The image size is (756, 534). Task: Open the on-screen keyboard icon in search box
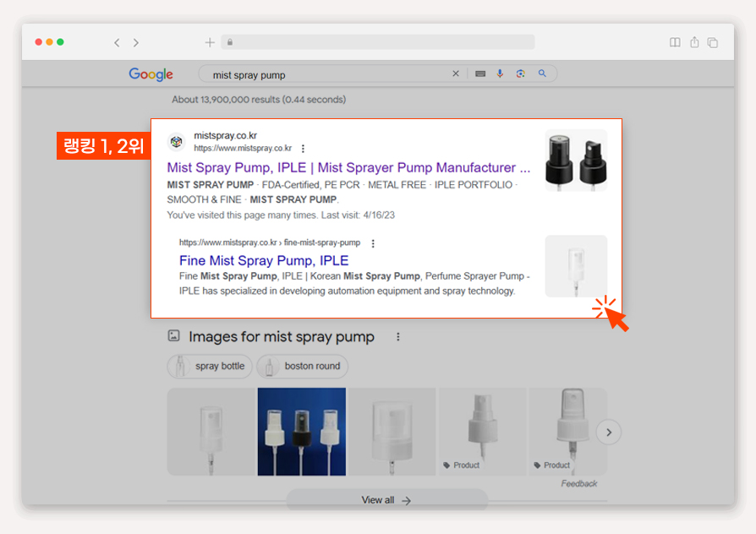pos(480,74)
